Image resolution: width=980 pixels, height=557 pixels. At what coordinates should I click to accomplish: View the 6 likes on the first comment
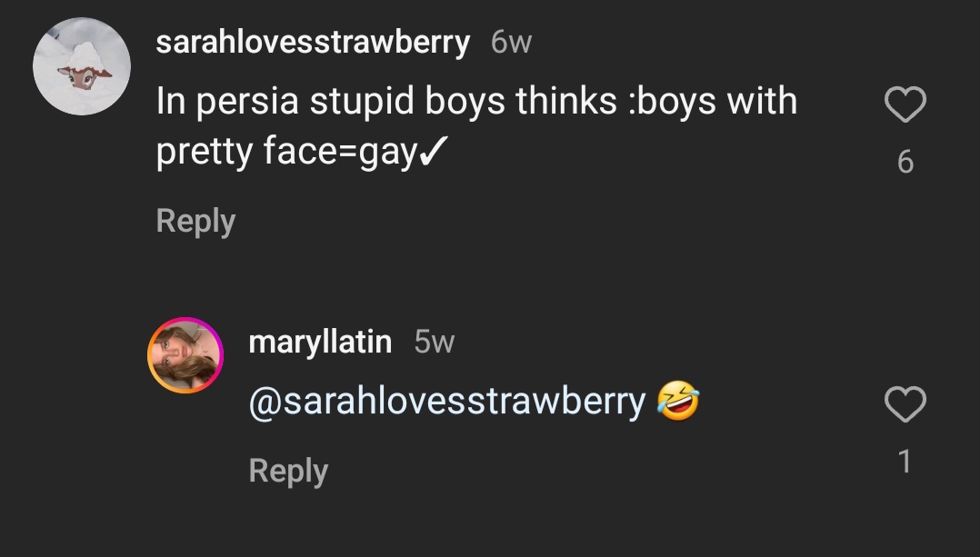point(905,162)
